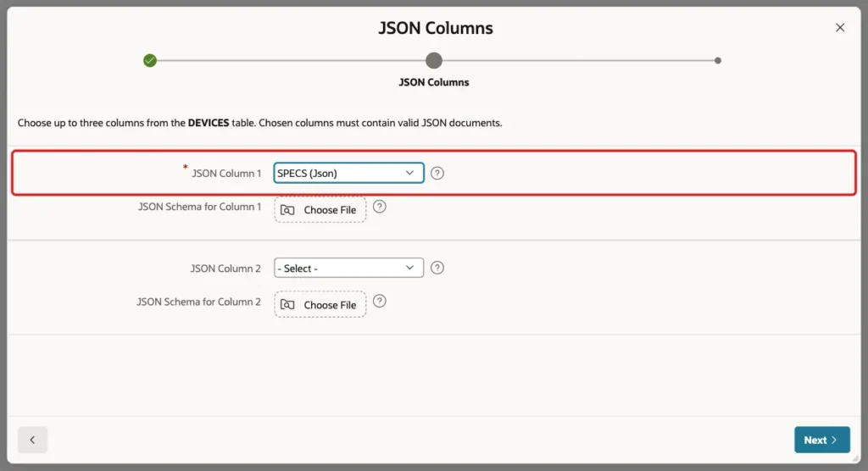Go back with the previous arrow button
Image resolution: width=868 pixels, height=471 pixels.
(33, 440)
